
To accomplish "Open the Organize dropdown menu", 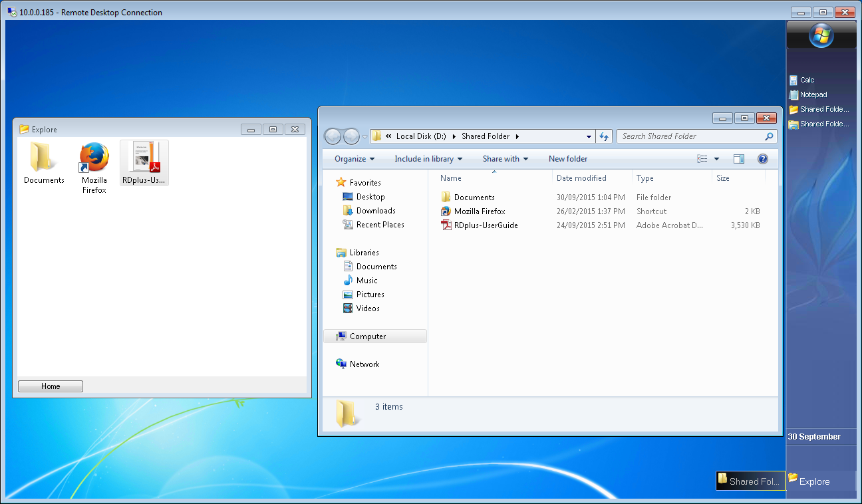I will click(355, 159).
